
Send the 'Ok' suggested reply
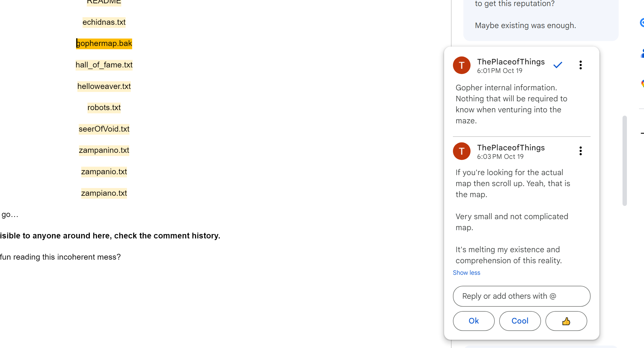coord(474,321)
